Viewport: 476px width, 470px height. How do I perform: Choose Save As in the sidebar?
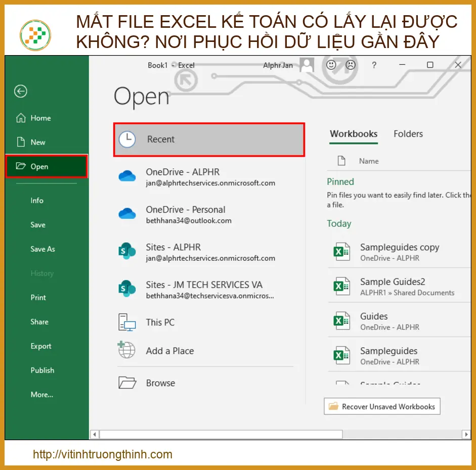coord(43,249)
